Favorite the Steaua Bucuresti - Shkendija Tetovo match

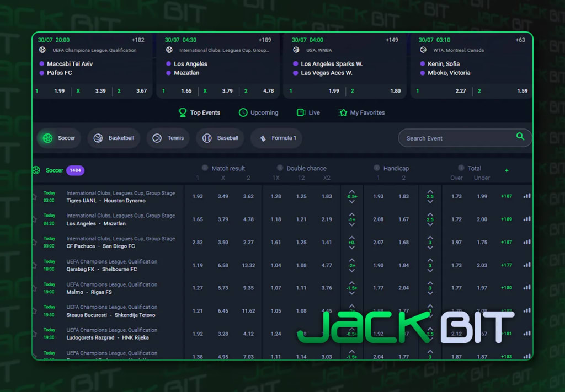(35, 311)
